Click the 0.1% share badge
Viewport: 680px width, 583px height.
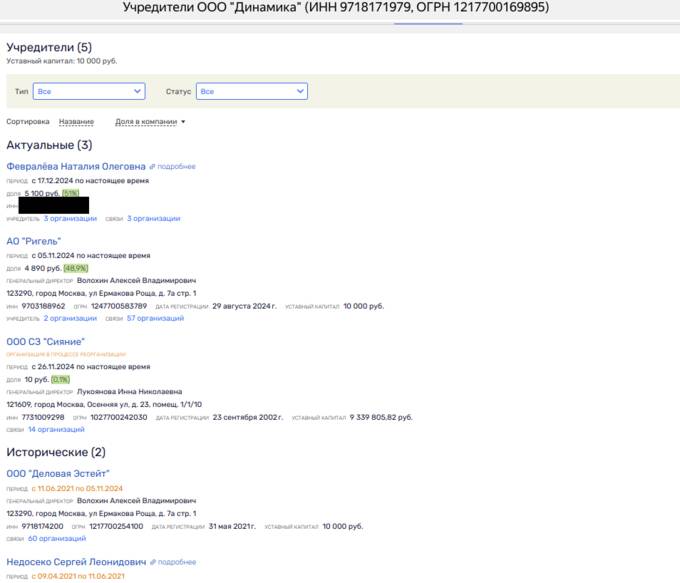click(x=60, y=380)
